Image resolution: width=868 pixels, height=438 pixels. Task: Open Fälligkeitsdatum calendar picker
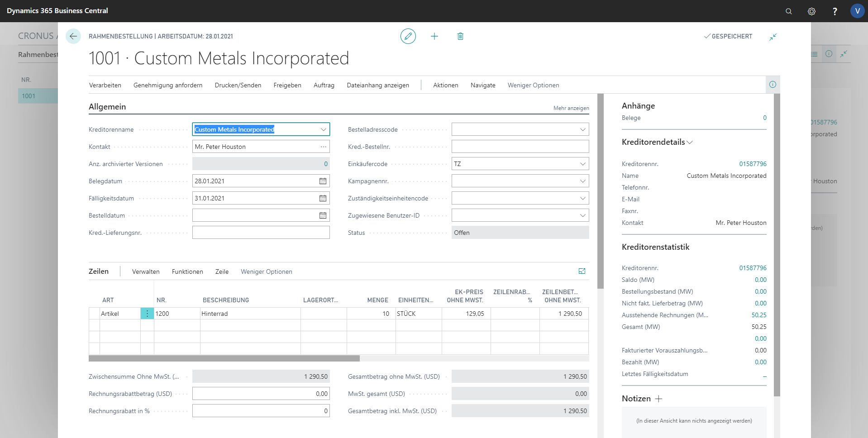[x=323, y=198]
